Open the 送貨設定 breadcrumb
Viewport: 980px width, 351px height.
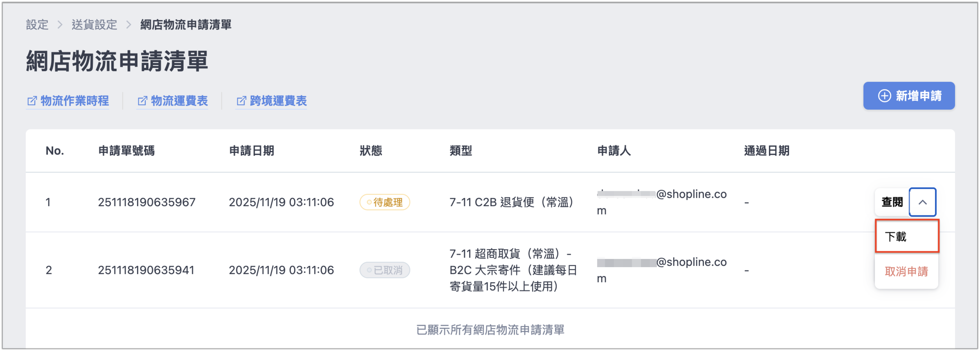94,25
